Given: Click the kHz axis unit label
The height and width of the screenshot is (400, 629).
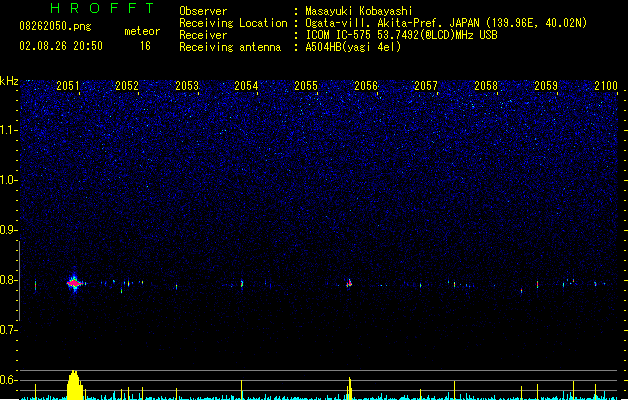Looking at the screenshot, I should tap(9, 81).
